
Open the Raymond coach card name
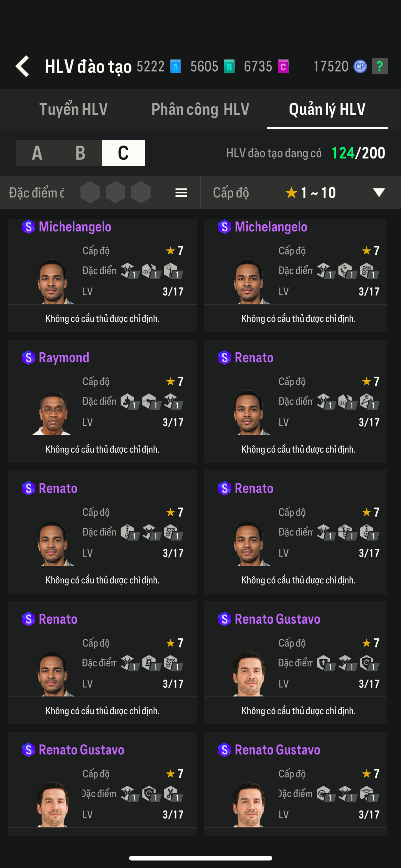[64, 357]
